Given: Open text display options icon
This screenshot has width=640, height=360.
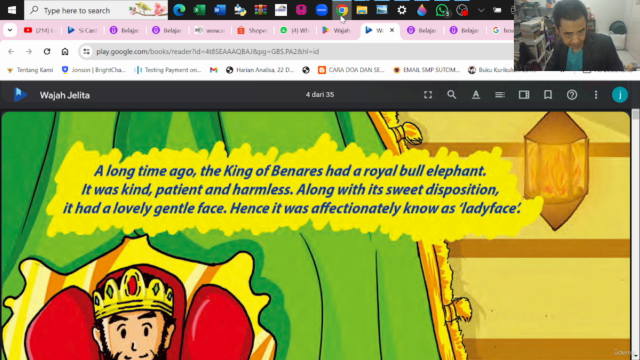Looking at the screenshot, I should tap(476, 95).
